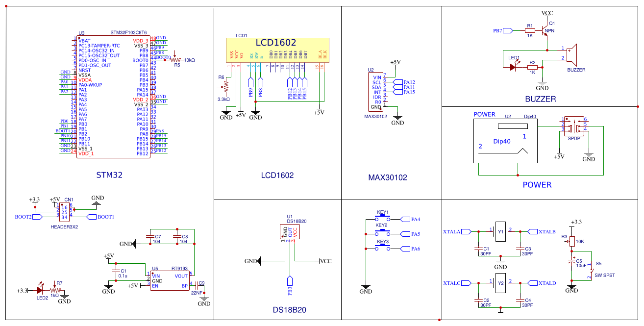The image size is (644, 326).
Task: Select the yellow LCD1602 display component
Action: pyautogui.click(x=277, y=50)
